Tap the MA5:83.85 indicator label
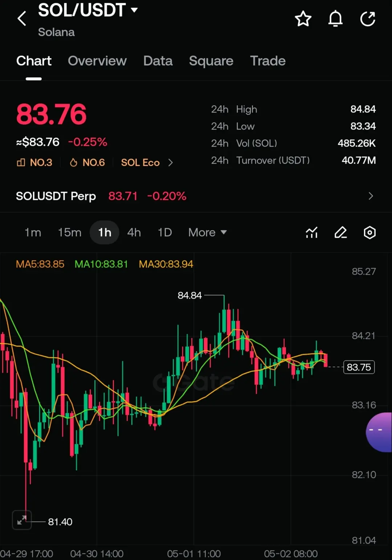This screenshot has width=392, height=560. click(40, 264)
